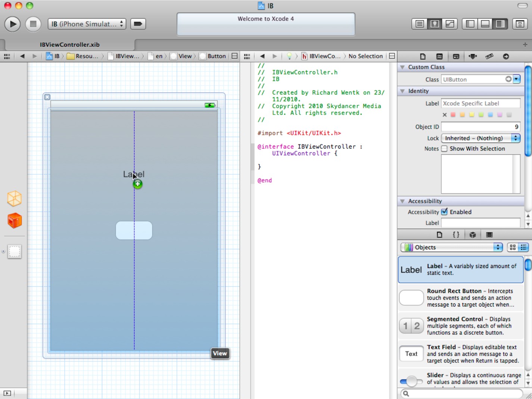Click the Run button in the toolbar
This screenshot has height=399, width=532.
pos(12,24)
